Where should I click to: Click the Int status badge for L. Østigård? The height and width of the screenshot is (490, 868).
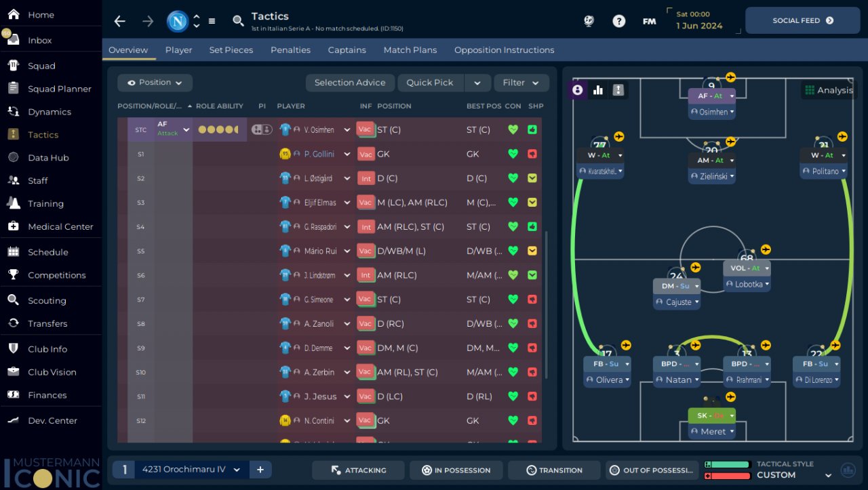(x=366, y=179)
